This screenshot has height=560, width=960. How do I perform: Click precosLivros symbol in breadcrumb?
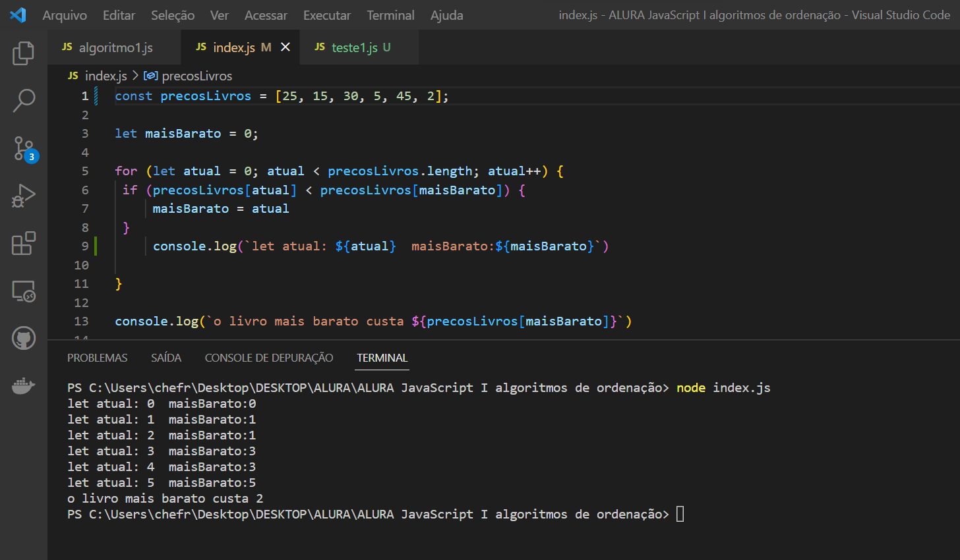(197, 76)
